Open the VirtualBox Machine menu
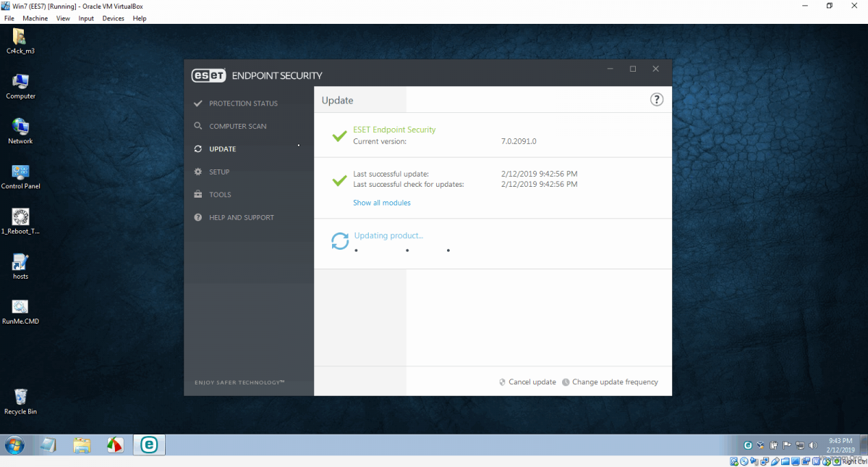The height and width of the screenshot is (467, 868). 35,18
